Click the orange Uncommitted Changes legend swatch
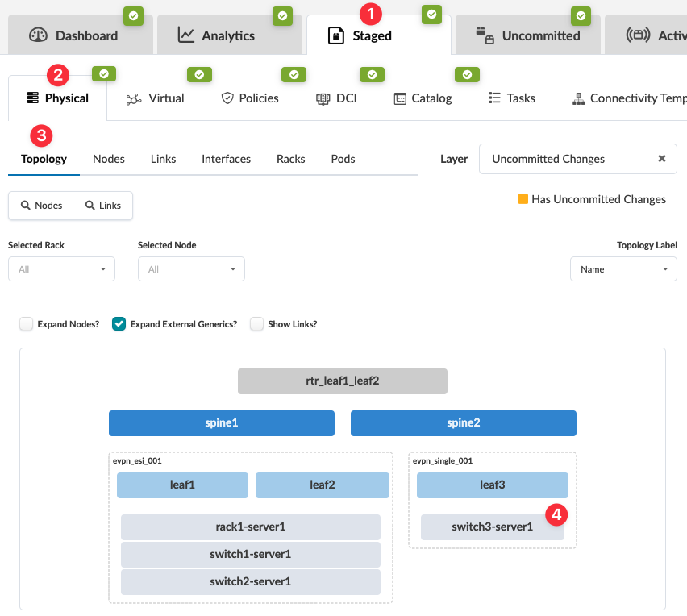The height and width of the screenshot is (616, 687). pos(523,199)
